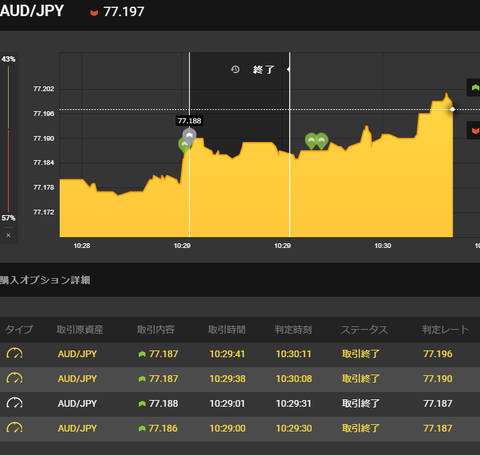
Task: Click the left green pin of the pair near 10:29
Action: pyautogui.click(x=311, y=141)
